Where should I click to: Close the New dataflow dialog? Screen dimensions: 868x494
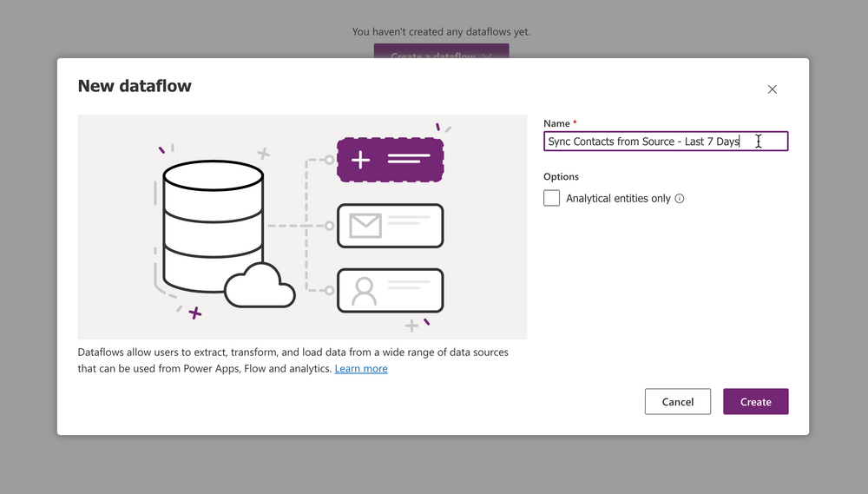pyautogui.click(x=773, y=89)
